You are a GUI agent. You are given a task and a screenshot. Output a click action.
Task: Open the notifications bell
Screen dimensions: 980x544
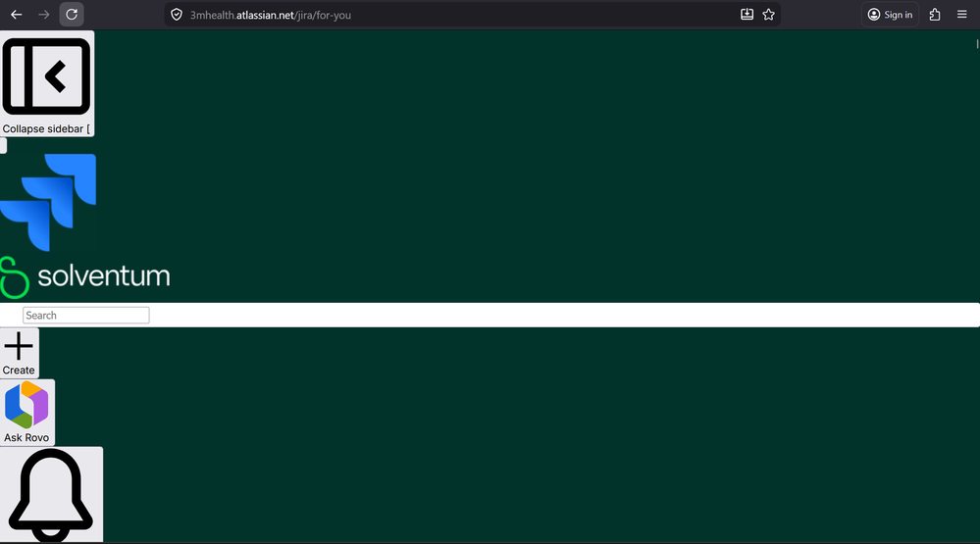(x=51, y=495)
